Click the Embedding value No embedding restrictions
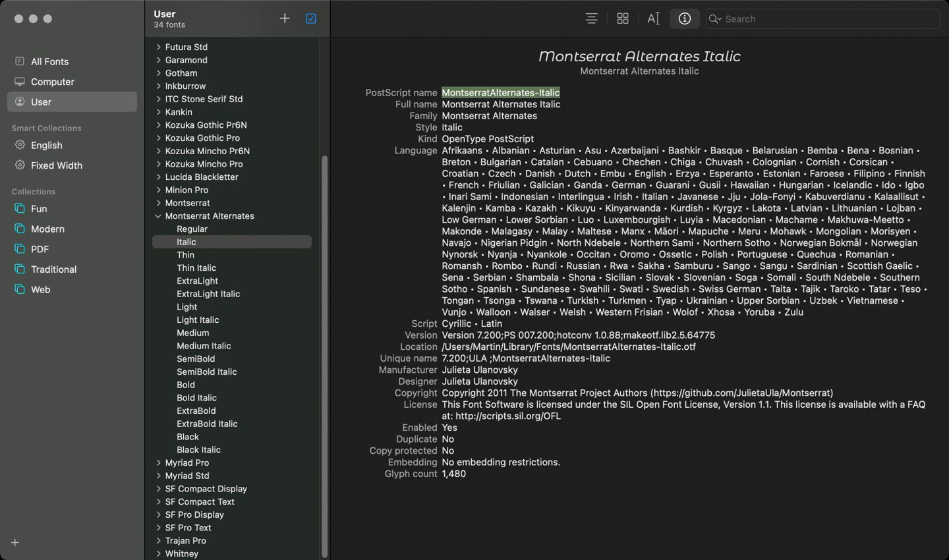 click(x=501, y=462)
